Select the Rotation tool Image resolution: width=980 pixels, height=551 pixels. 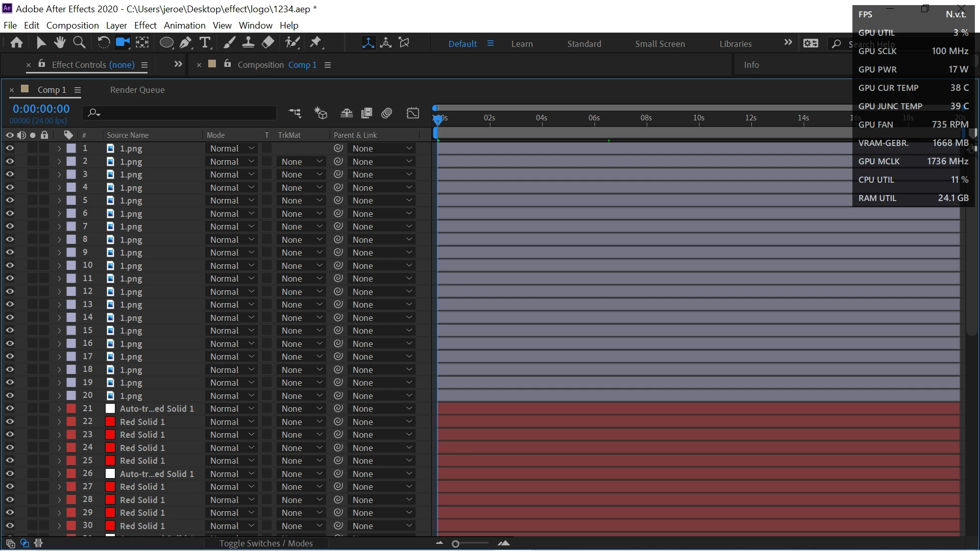coord(103,43)
